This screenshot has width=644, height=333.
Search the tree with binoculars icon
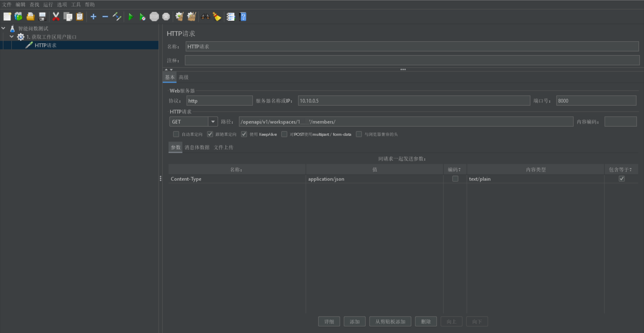tap(205, 17)
